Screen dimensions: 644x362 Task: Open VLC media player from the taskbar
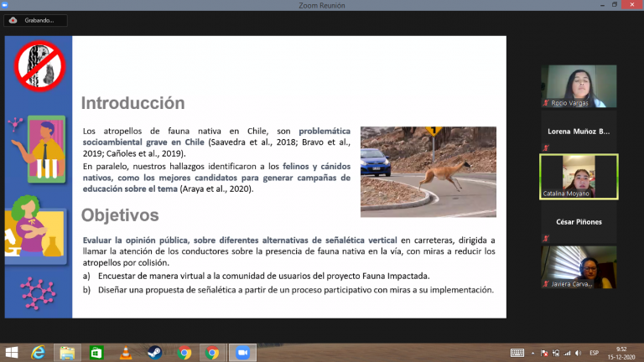pos(125,353)
